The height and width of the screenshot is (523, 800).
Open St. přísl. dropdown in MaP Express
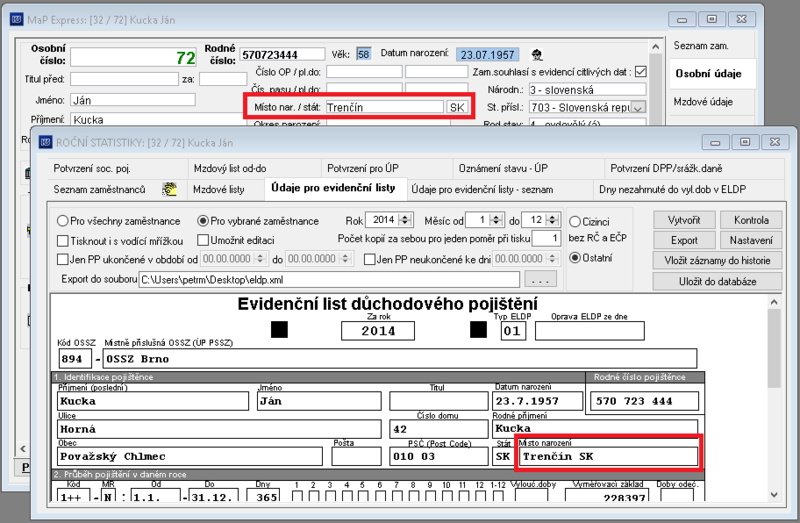click(x=638, y=108)
